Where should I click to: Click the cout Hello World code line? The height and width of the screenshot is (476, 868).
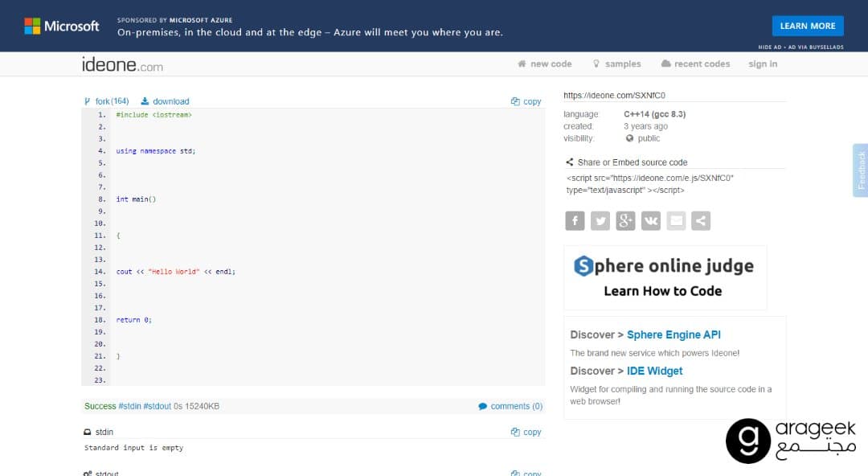point(175,272)
